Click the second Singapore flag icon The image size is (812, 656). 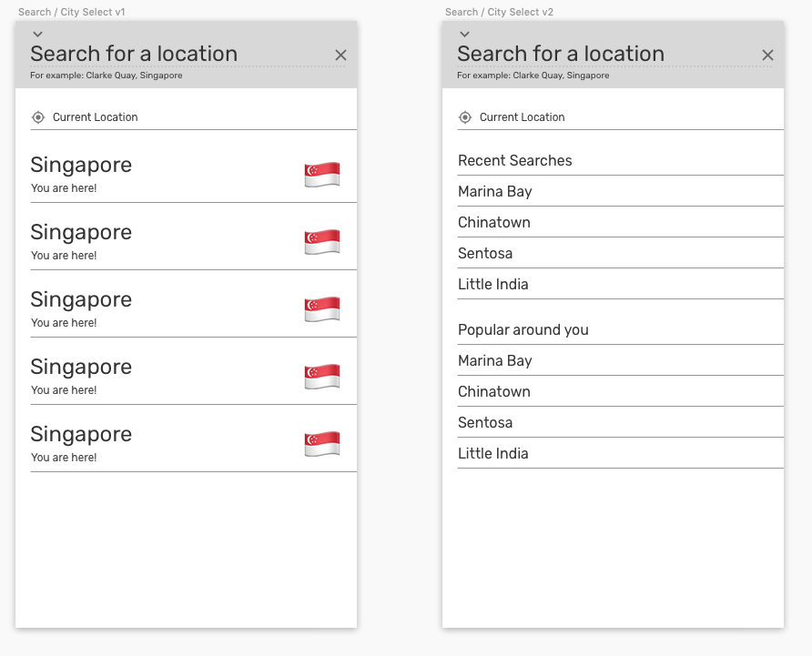[x=322, y=241]
